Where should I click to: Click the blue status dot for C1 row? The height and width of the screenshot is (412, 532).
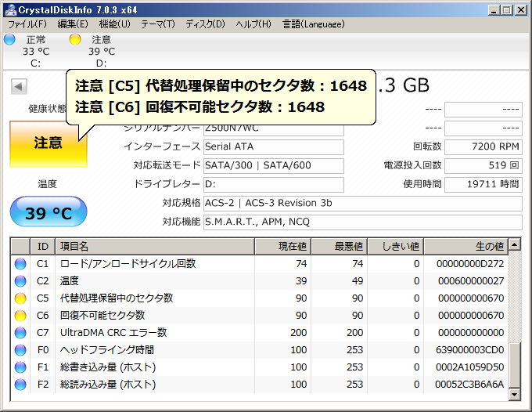pos(20,264)
